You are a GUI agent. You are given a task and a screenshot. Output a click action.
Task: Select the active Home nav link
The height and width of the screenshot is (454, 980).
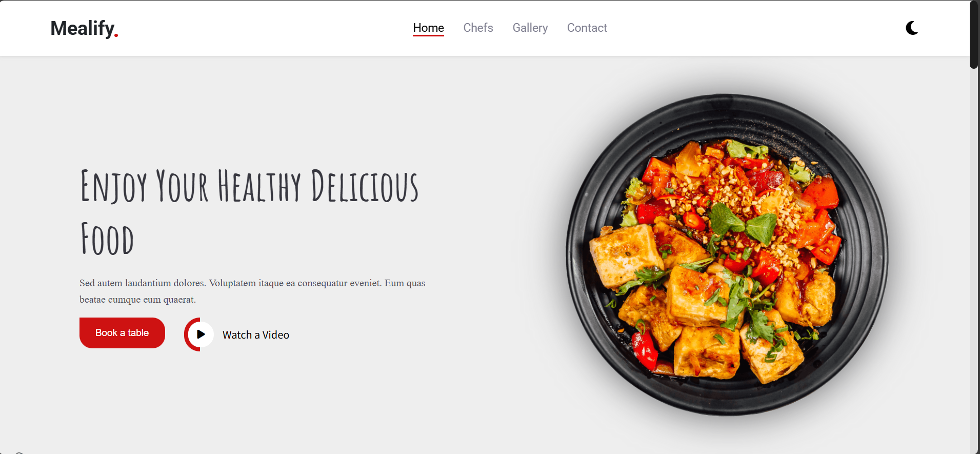click(428, 28)
